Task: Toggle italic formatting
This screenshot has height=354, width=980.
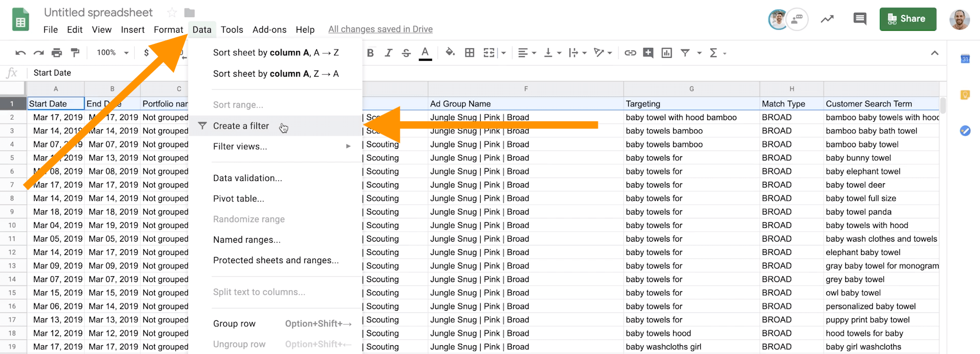Action: (x=388, y=53)
